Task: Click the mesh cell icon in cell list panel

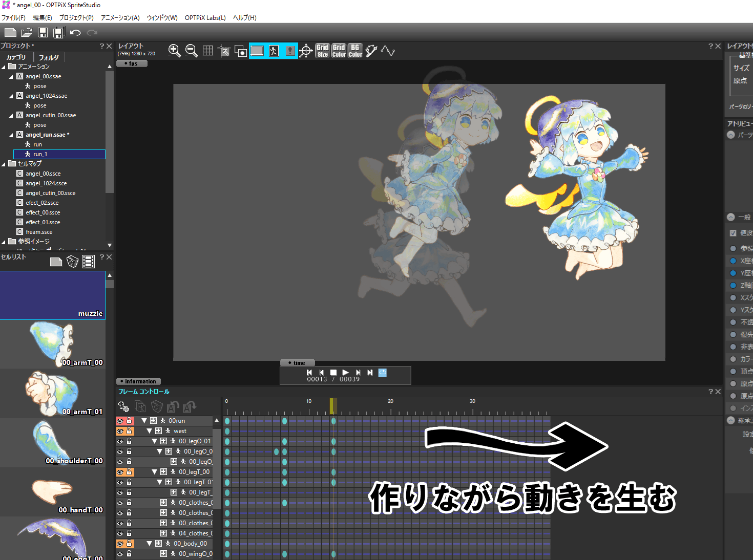Action: point(72,262)
